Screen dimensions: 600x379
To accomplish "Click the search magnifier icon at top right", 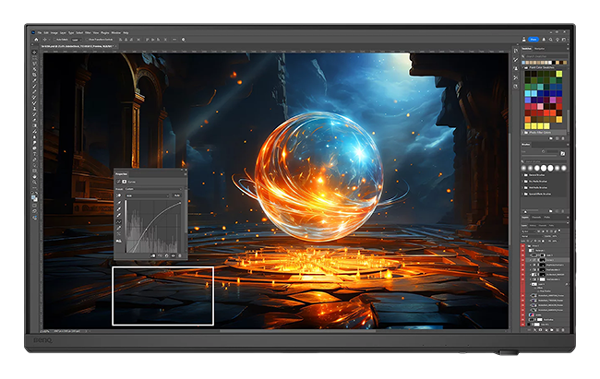I will click(x=551, y=39).
